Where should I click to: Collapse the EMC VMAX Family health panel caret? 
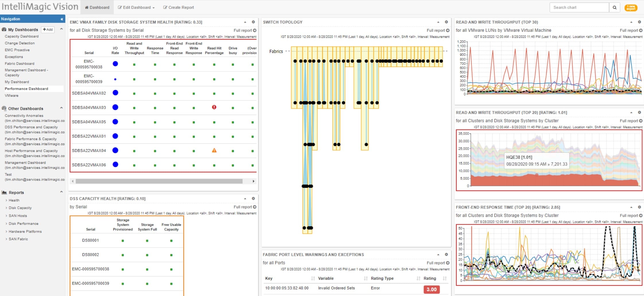coord(245,22)
